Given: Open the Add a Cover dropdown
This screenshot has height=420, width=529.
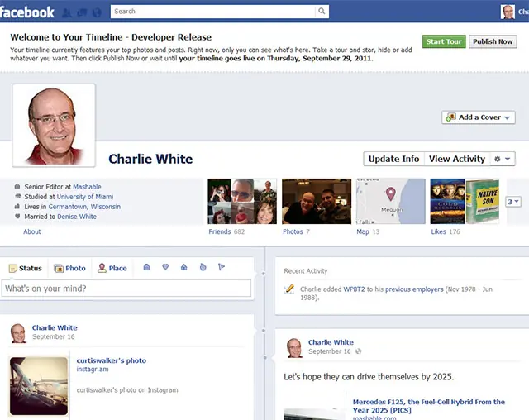Looking at the screenshot, I should click(479, 117).
